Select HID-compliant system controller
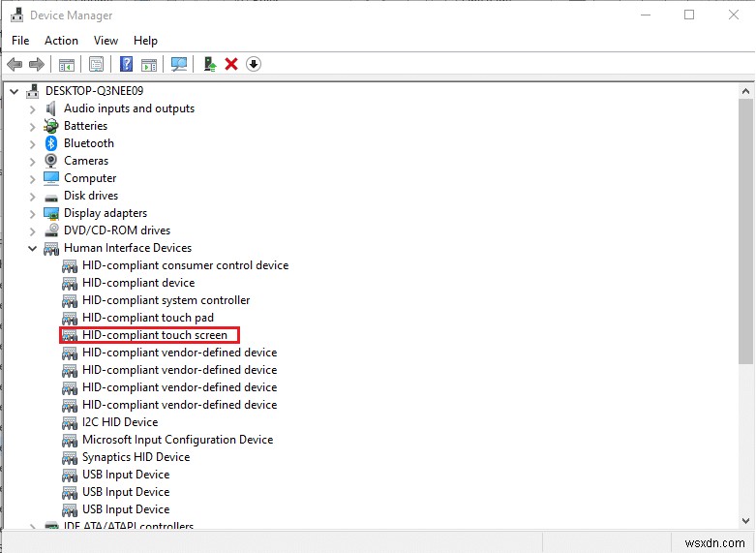756x553 pixels. 166,300
